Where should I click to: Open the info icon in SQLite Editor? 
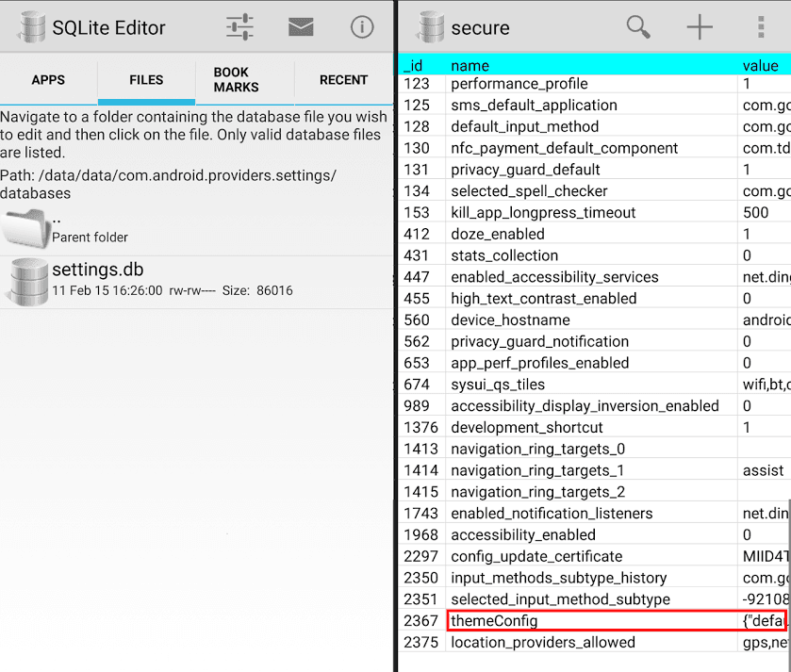362,27
